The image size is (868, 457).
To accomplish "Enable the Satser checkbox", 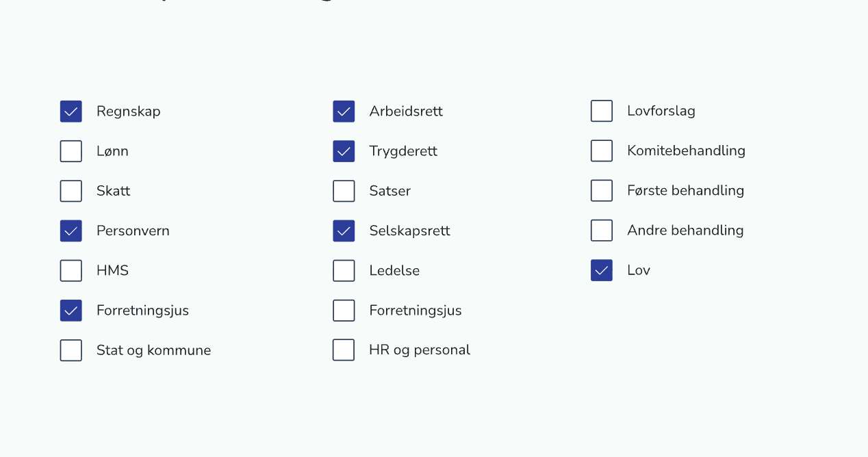I will click(x=343, y=190).
